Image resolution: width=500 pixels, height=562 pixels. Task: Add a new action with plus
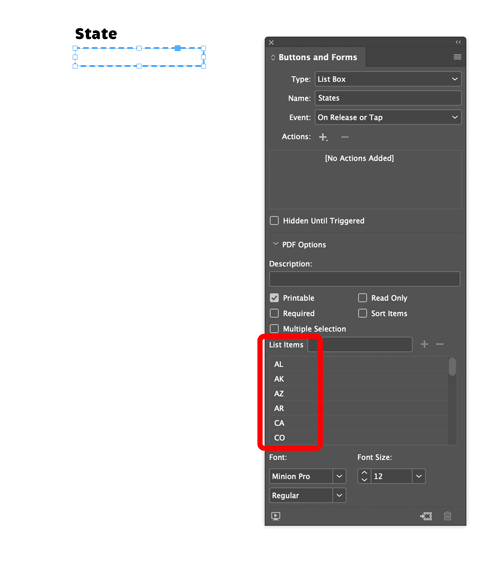pyautogui.click(x=323, y=137)
